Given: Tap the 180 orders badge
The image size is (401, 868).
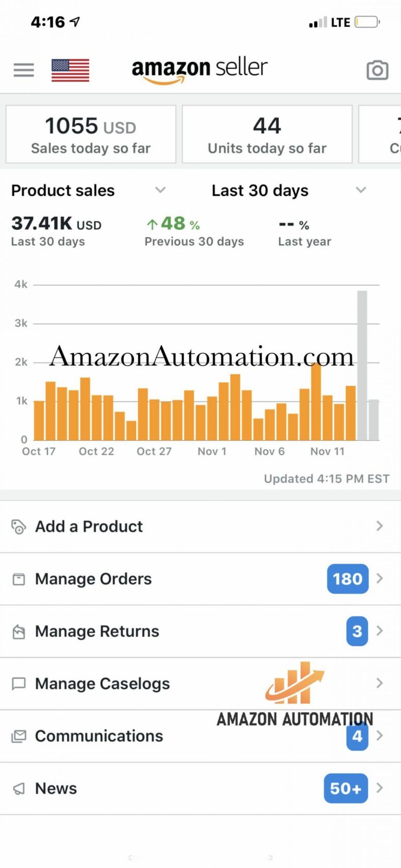Looking at the screenshot, I should click(x=347, y=579).
